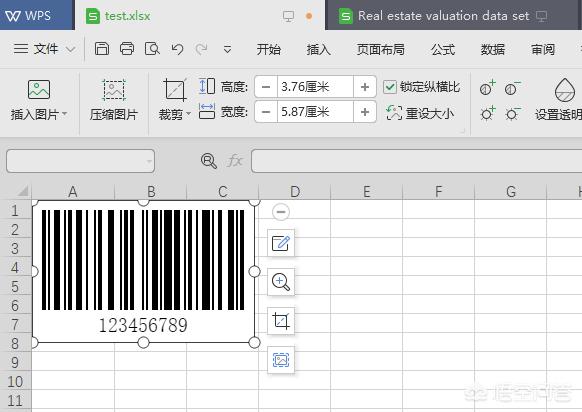
Task: Open the 公式 ribbon tab
Action: coord(443,49)
